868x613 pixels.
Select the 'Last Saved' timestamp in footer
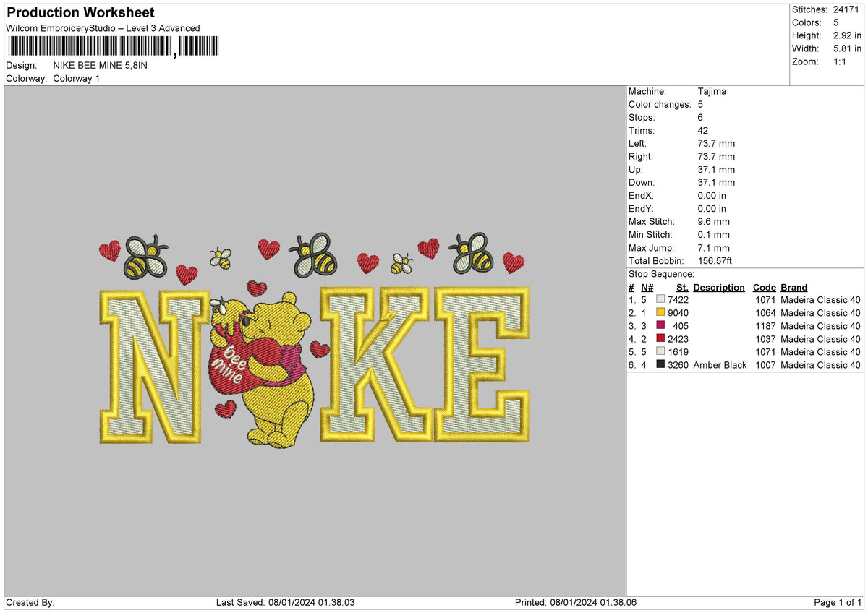(x=285, y=603)
